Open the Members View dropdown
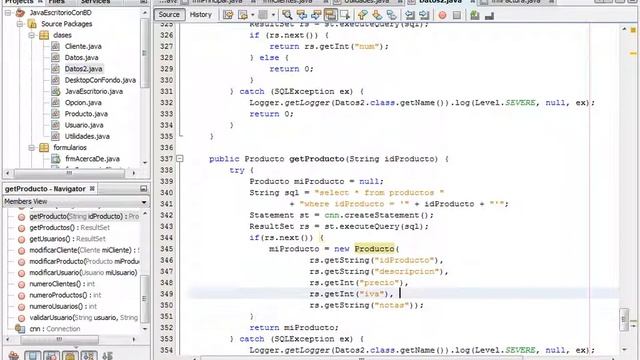This screenshot has height=360, width=640. point(144,202)
